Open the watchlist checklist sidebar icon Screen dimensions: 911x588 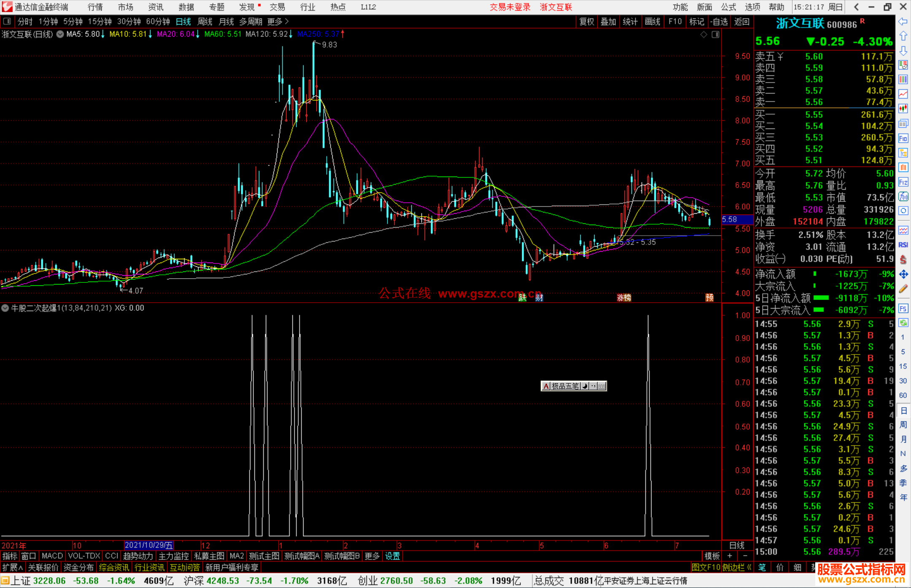[x=903, y=65]
